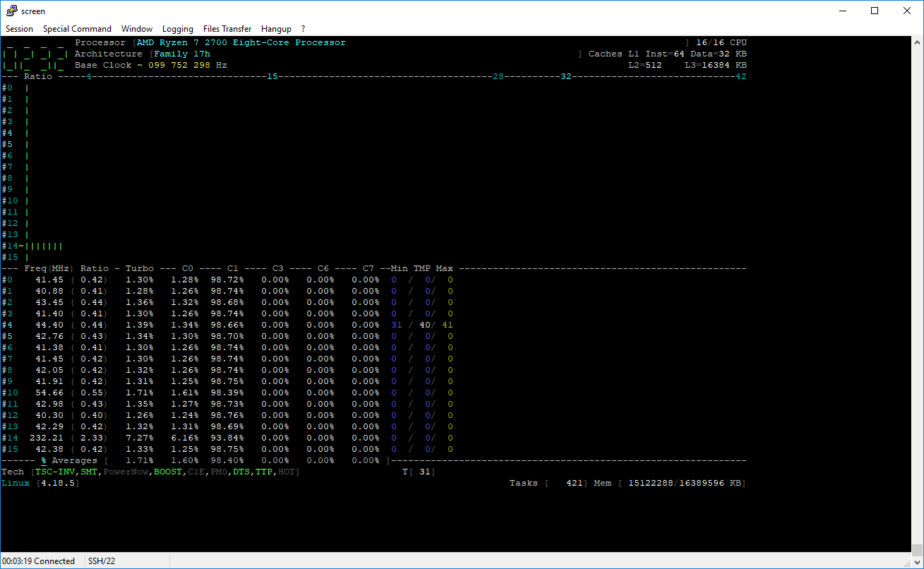Open the Hangup menu

(x=276, y=29)
